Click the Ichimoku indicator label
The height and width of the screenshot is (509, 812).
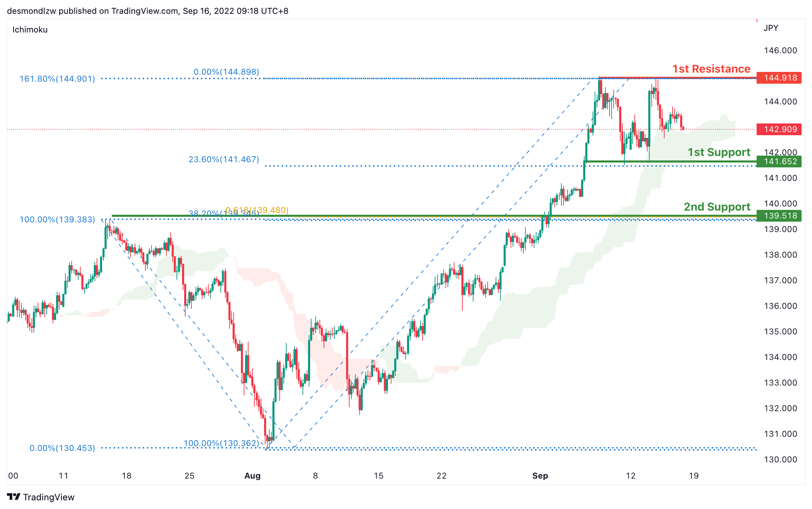coord(30,30)
